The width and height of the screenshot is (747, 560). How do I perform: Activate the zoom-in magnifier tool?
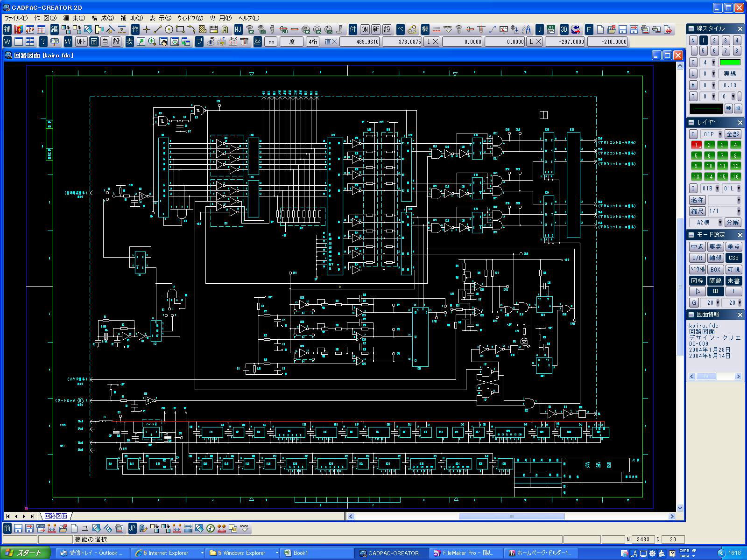coord(152,42)
